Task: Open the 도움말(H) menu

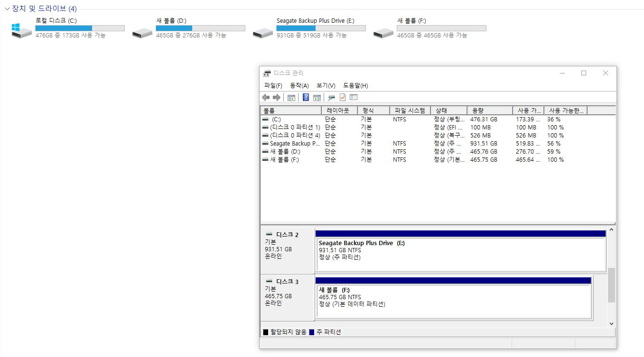Action: point(356,86)
